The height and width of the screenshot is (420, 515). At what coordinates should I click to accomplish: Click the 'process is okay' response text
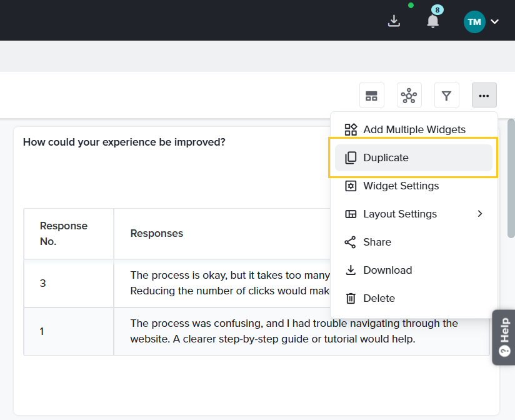(230, 282)
